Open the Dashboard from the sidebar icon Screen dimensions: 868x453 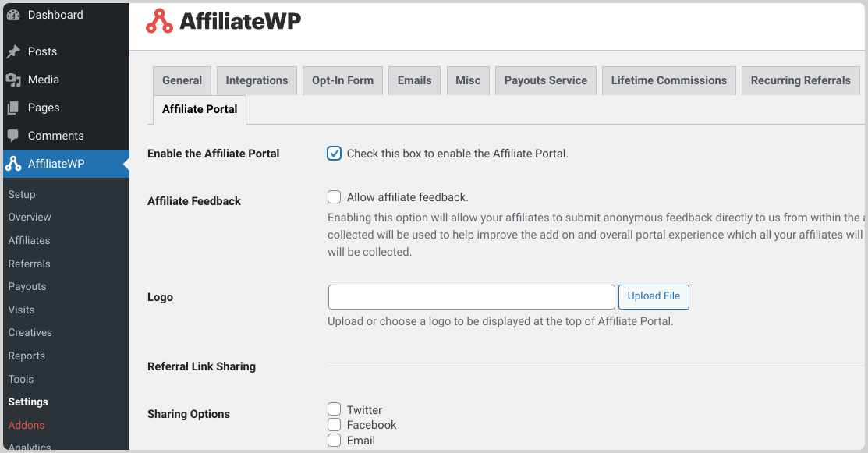pyautogui.click(x=12, y=15)
